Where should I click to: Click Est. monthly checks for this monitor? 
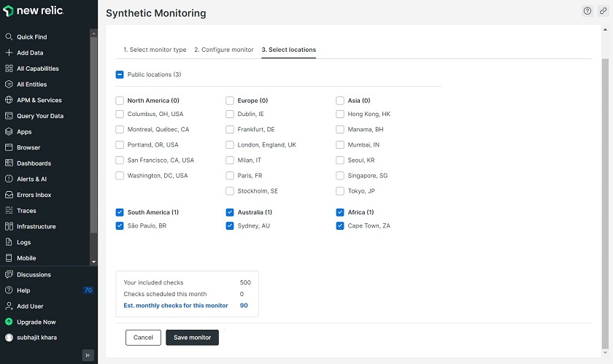[176, 306]
